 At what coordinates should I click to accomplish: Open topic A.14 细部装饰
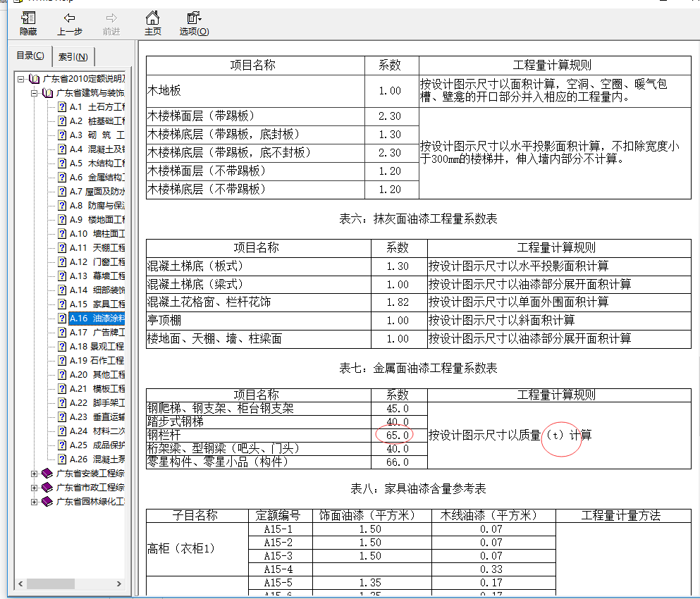pos(97,290)
